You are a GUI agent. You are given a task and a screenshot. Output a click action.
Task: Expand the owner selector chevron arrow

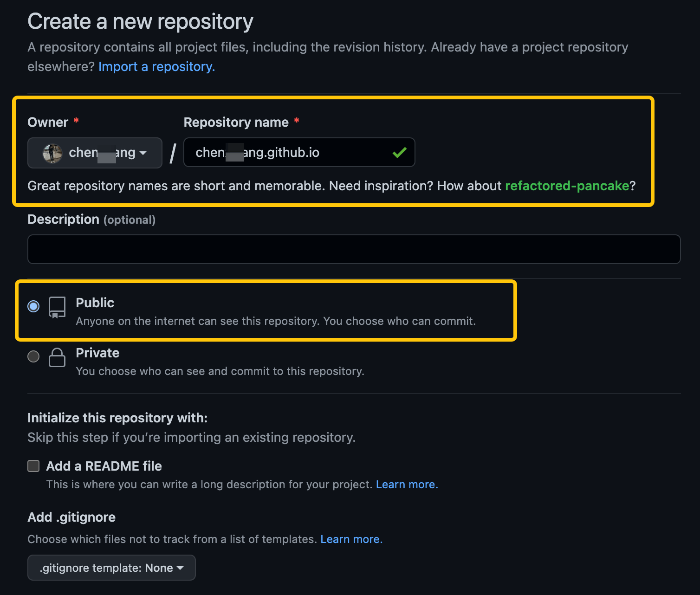pos(143,153)
